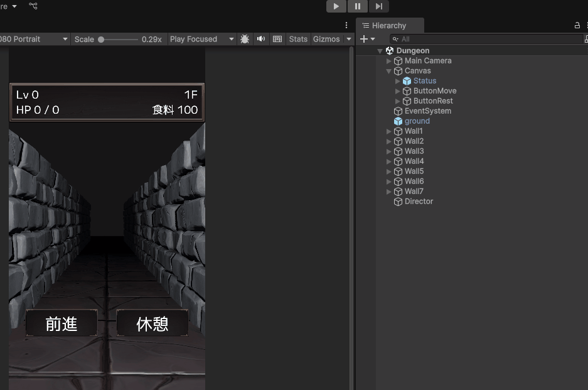Select the Status prefab in Hierarchy
The width and height of the screenshot is (588, 390).
[x=424, y=81]
